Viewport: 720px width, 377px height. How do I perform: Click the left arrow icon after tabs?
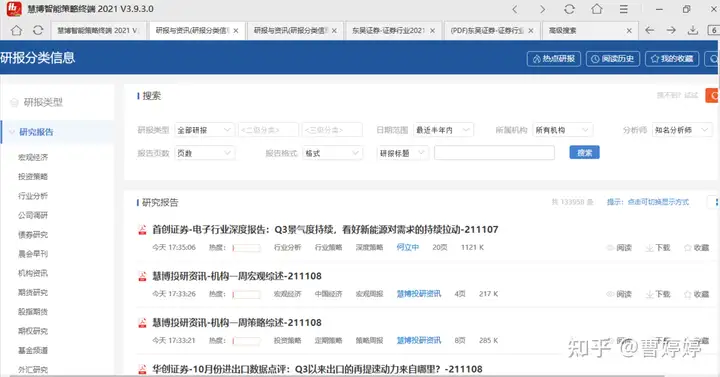[649, 30]
